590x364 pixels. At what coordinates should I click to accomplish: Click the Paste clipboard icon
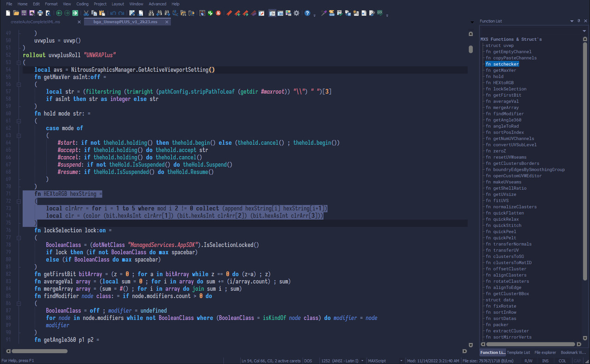coord(102,13)
